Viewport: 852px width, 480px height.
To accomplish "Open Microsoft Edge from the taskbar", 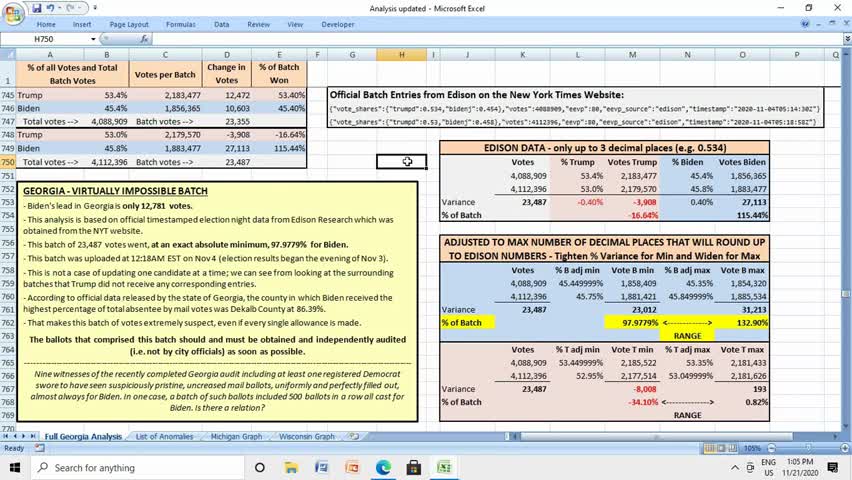I will pos(383,467).
